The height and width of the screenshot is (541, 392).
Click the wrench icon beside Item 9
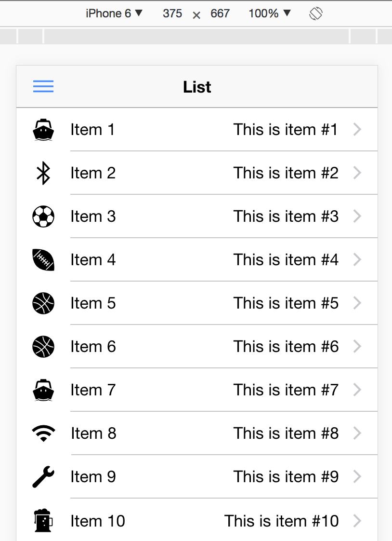tap(43, 477)
